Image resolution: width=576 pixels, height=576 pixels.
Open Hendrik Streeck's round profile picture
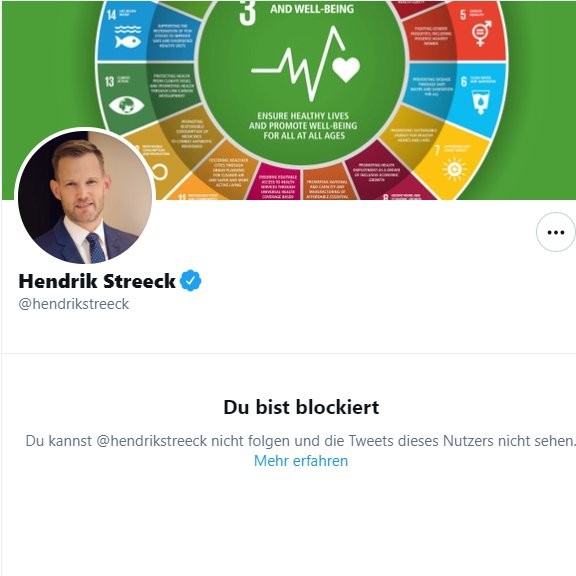pyautogui.click(x=85, y=197)
